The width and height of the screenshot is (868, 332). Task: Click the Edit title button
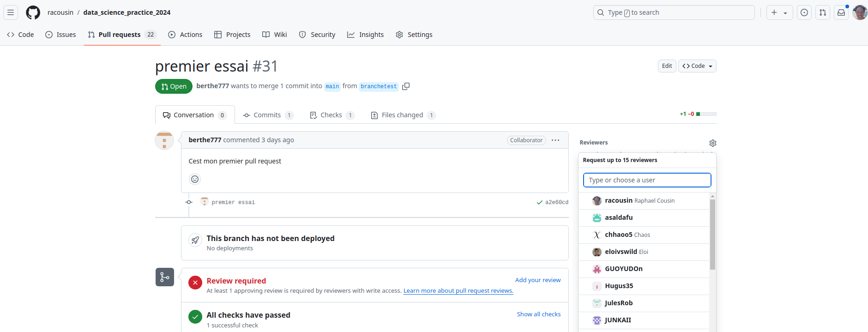667,66
